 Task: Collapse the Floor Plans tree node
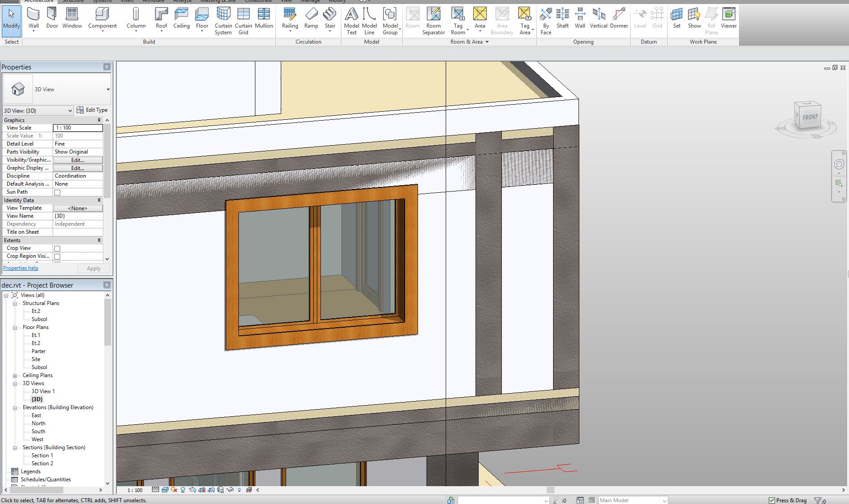point(15,328)
